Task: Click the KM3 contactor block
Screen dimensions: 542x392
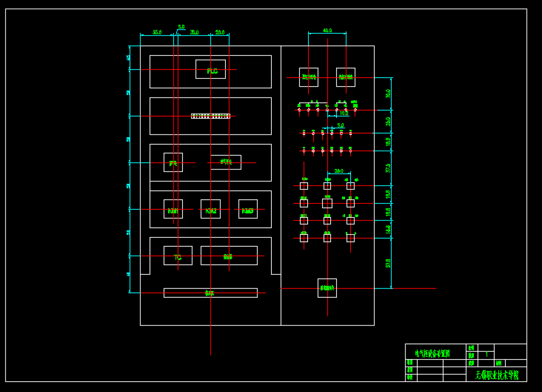Action: click(x=248, y=210)
